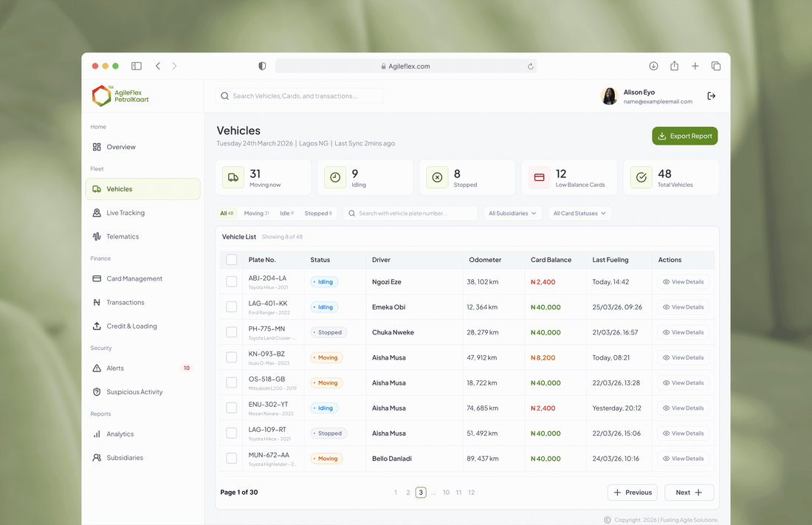Check the box for ENU-302-YT

(232, 408)
